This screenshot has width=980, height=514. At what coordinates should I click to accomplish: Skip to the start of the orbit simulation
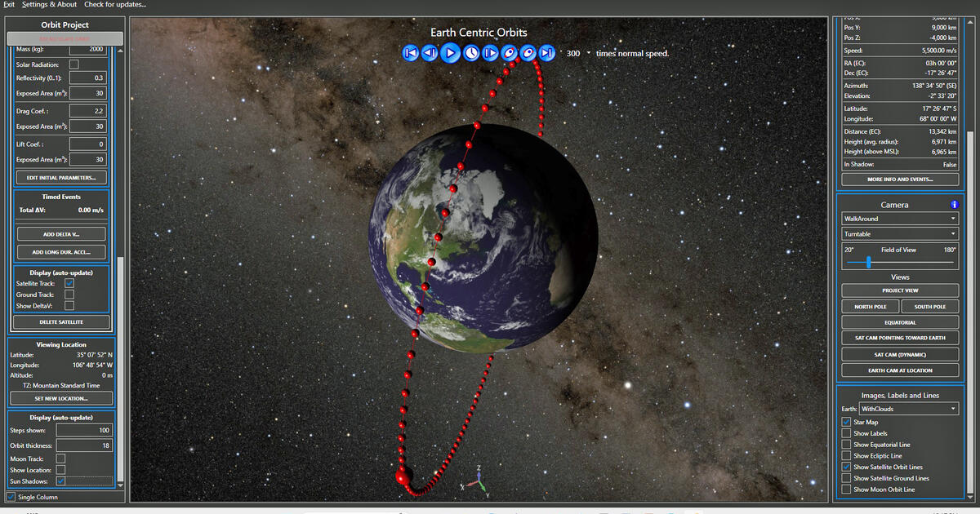click(411, 54)
